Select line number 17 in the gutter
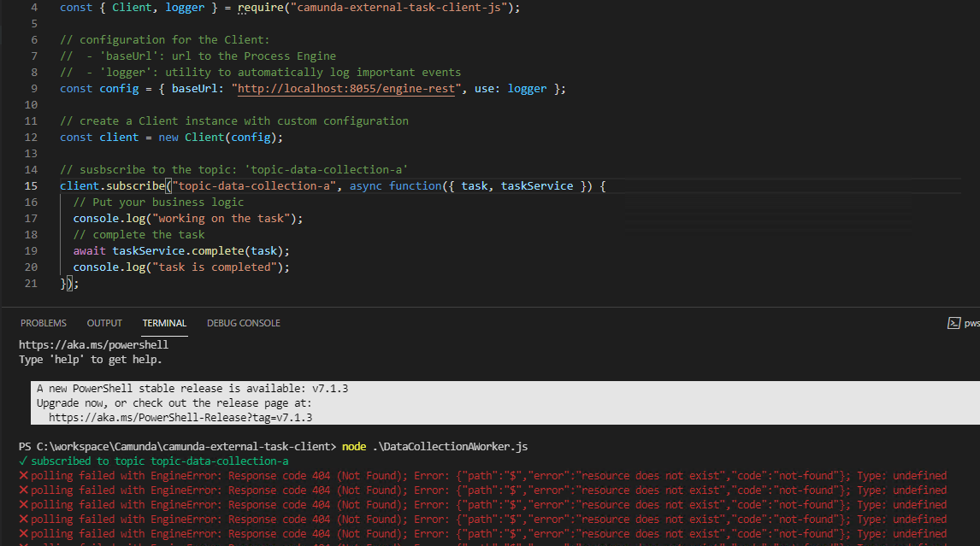 (x=32, y=219)
